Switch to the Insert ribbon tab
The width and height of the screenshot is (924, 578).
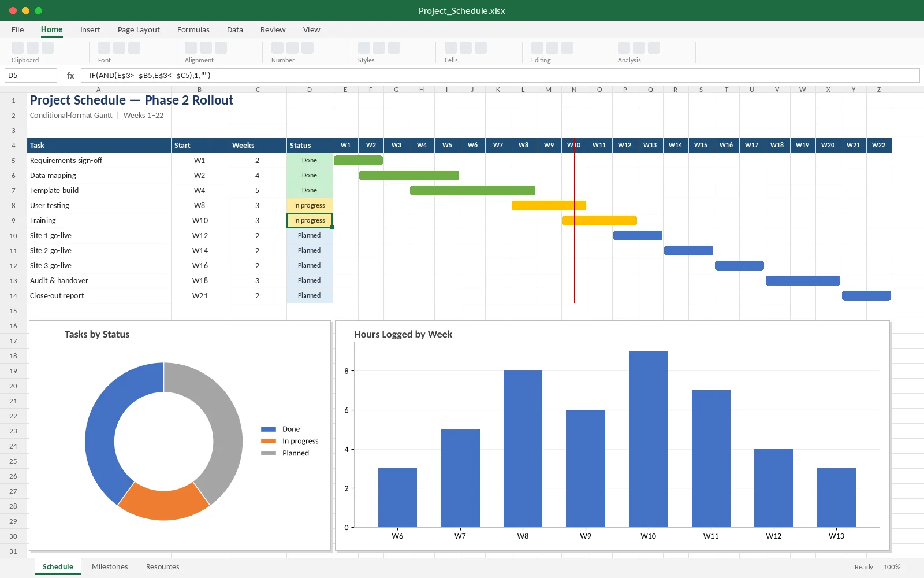(x=90, y=29)
